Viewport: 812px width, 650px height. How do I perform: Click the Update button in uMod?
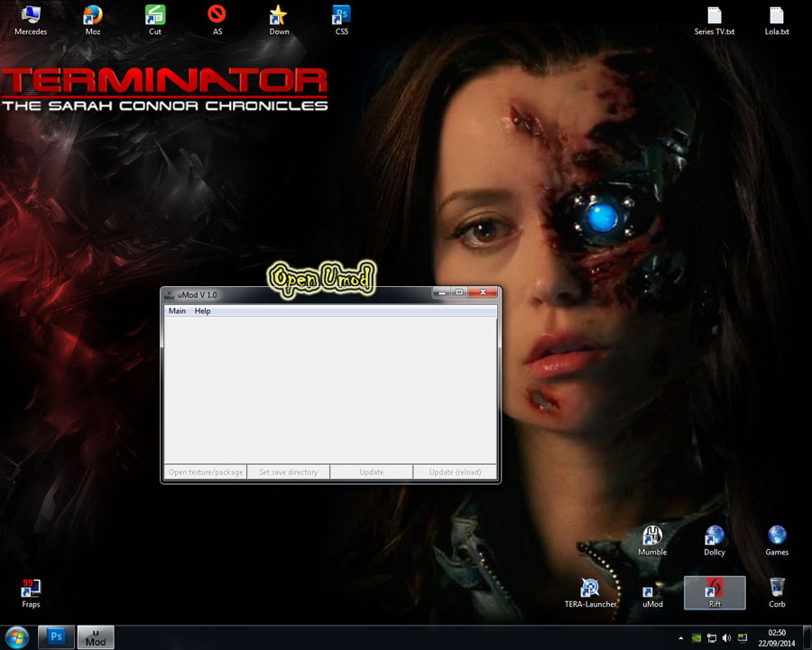click(371, 472)
